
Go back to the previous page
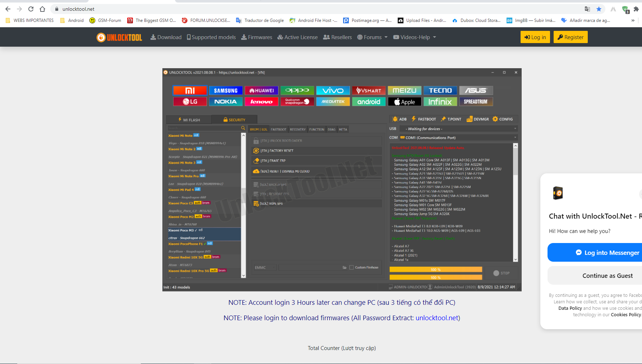click(x=8, y=9)
